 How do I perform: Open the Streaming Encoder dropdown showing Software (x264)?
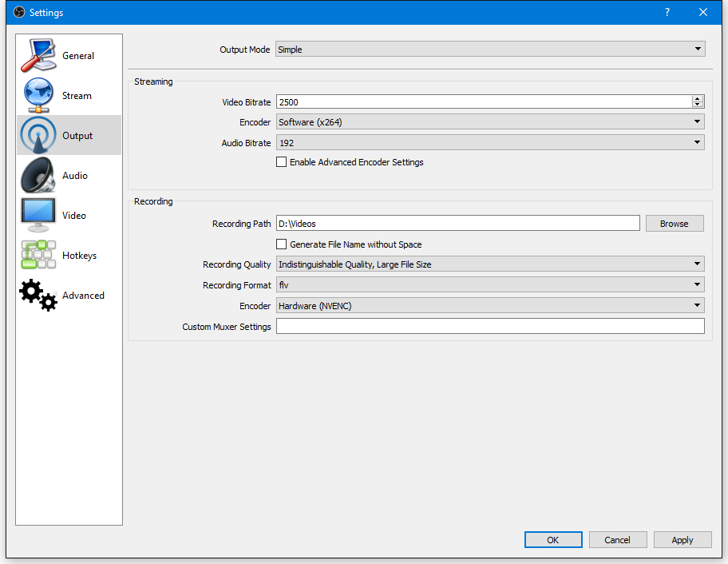(x=490, y=121)
